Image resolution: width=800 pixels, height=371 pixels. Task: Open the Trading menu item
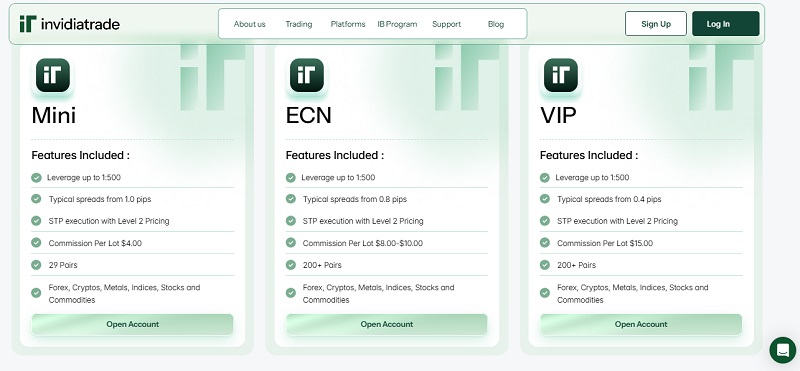[298, 24]
